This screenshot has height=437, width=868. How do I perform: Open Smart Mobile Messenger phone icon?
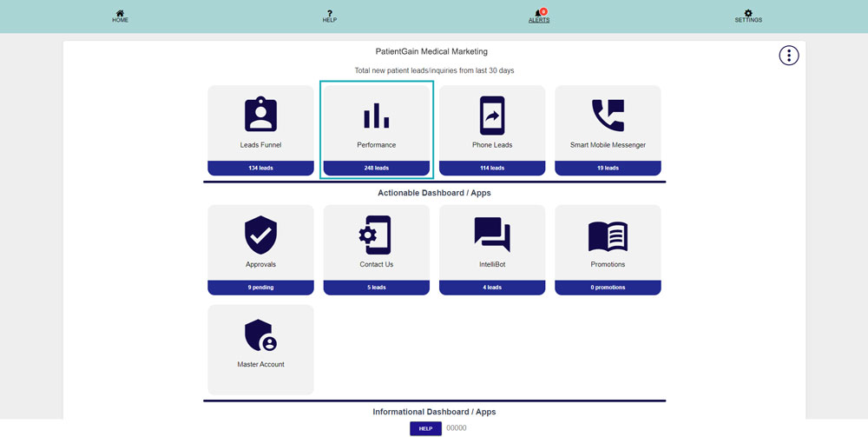click(608, 116)
